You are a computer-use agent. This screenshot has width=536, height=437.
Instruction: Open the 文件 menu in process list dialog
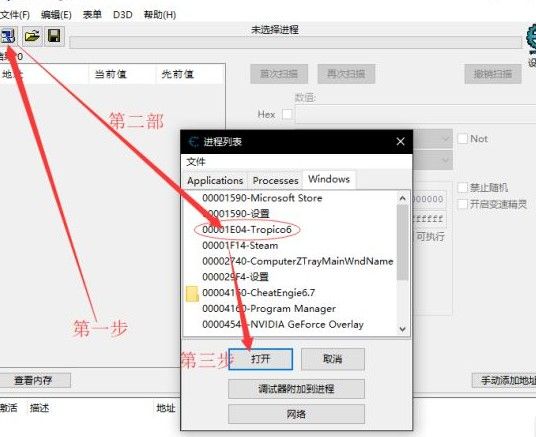[196, 162]
